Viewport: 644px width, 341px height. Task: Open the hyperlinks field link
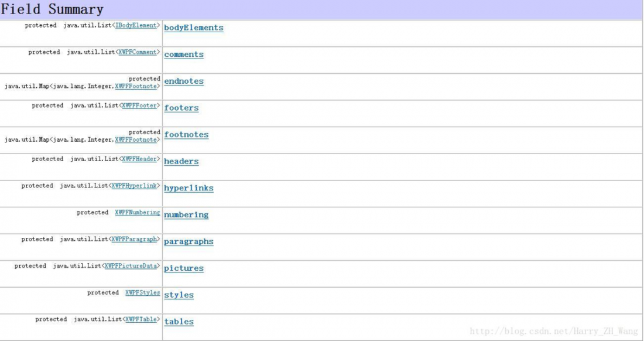[189, 188]
